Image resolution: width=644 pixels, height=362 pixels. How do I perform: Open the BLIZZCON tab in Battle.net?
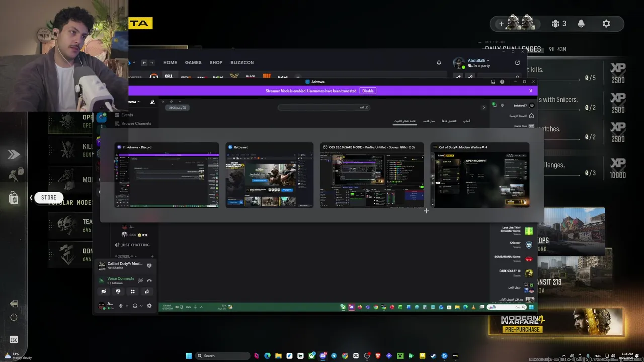pos(242,63)
